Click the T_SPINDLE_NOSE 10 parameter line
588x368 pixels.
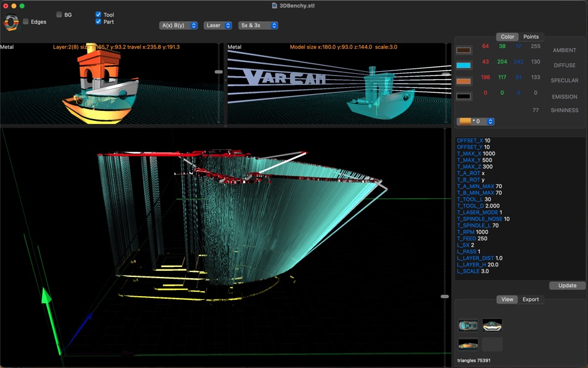pyautogui.click(x=483, y=219)
